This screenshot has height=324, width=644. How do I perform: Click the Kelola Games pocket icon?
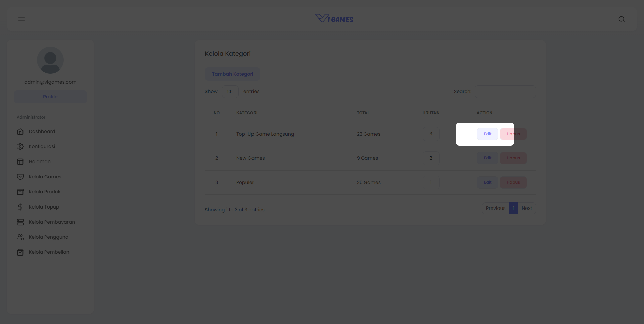click(20, 177)
